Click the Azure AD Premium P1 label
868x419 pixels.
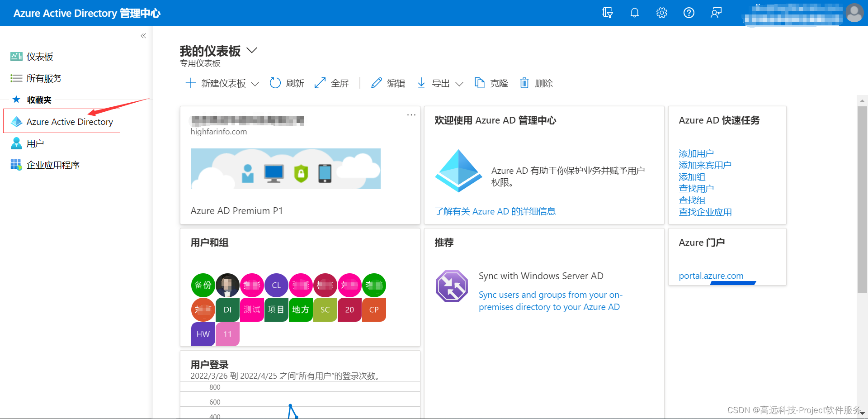point(236,211)
